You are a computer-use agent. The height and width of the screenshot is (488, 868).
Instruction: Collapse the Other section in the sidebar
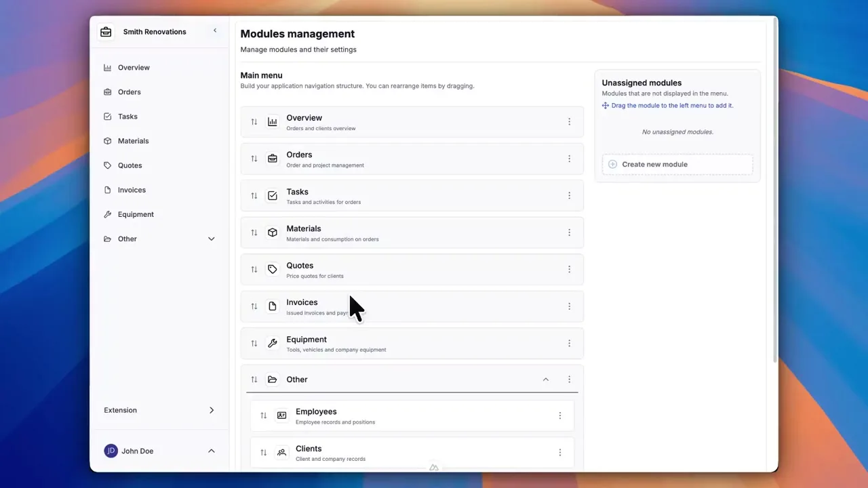[x=211, y=239]
